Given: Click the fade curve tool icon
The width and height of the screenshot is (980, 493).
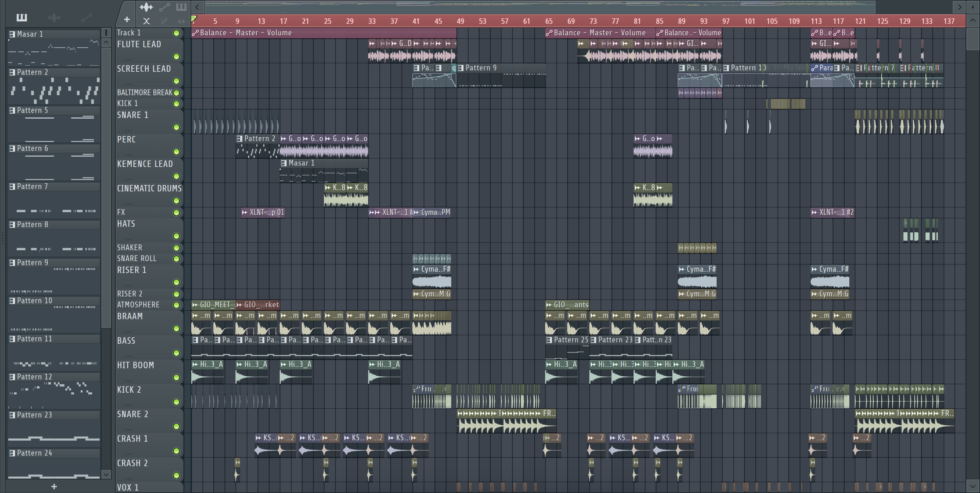Looking at the screenshot, I should tap(164, 21).
